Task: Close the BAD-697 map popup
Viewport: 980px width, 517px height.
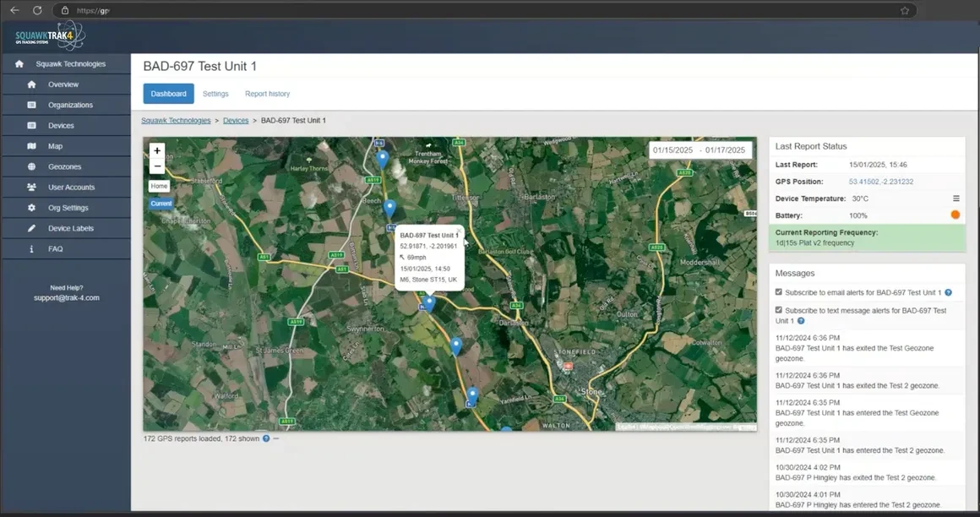Action: (459, 231)
